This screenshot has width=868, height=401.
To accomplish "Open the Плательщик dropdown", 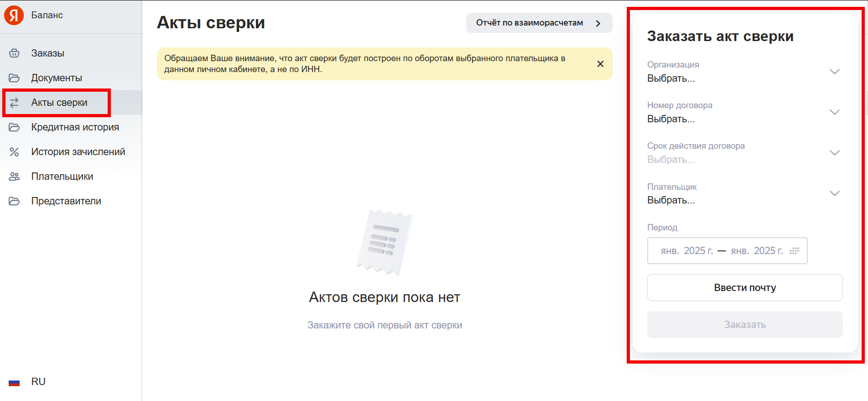I will pos(834,193).
